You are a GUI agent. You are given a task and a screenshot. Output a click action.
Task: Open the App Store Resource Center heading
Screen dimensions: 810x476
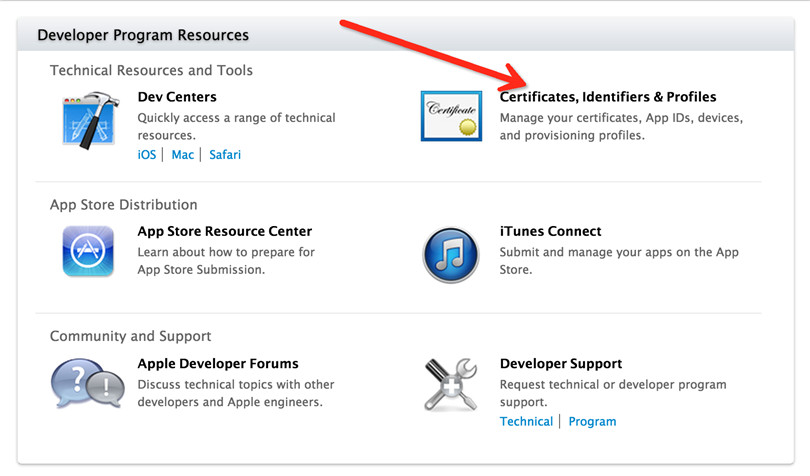click(x=225, y=231)
